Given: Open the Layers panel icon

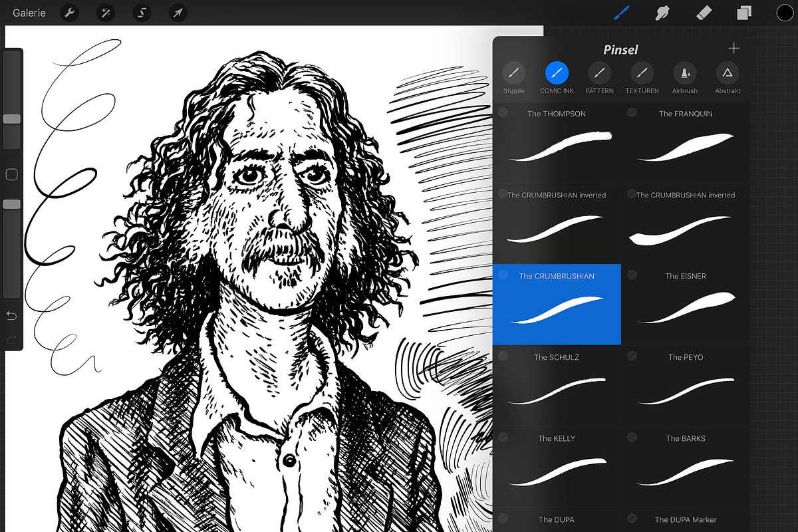Looking at the screenshot, I should pyautogui.click(x=744, y=13).
